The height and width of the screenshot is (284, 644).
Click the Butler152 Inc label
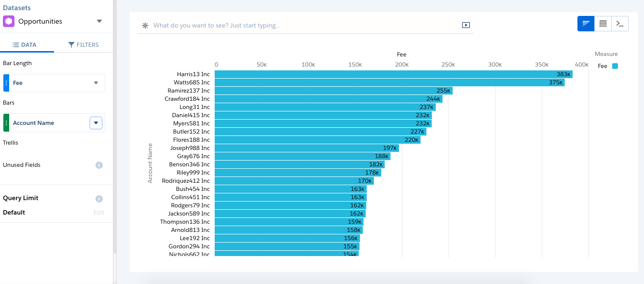tap(192, 132)
